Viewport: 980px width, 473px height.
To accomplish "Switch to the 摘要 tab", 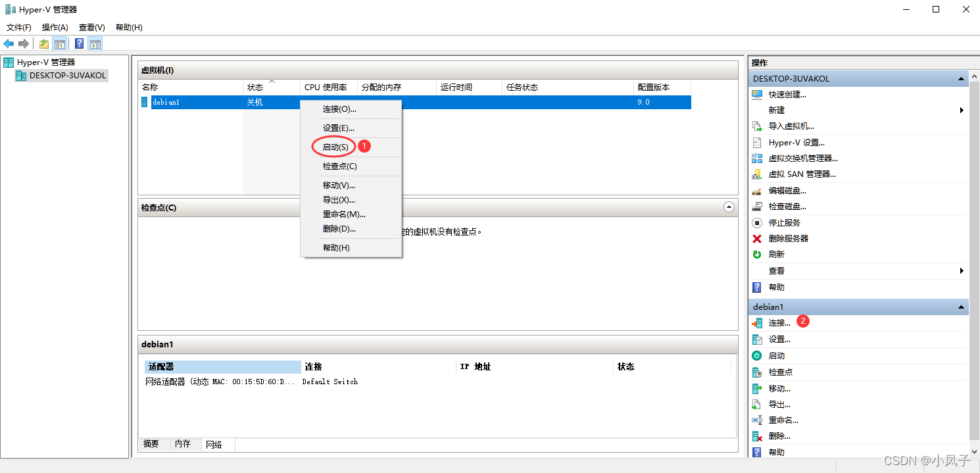I will click(151, 444).
